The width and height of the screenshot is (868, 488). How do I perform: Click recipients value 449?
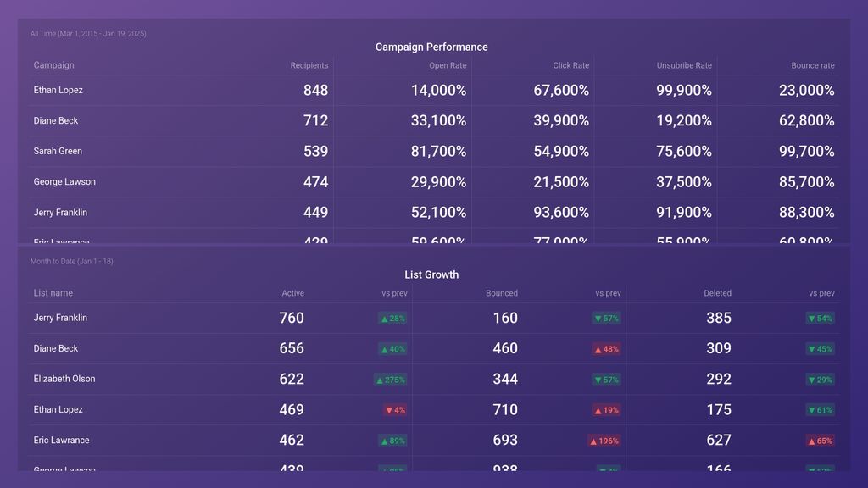[x=315, y=212]
